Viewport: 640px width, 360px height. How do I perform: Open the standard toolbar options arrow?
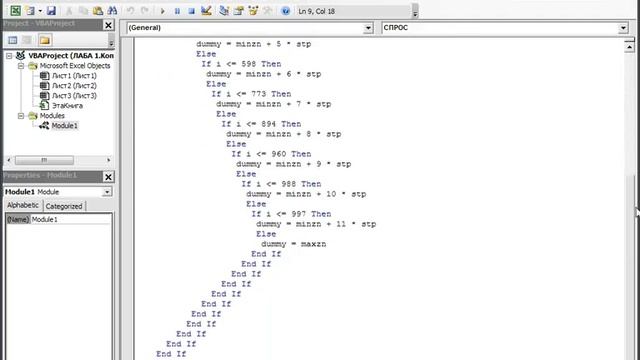[x=415, y=11]
